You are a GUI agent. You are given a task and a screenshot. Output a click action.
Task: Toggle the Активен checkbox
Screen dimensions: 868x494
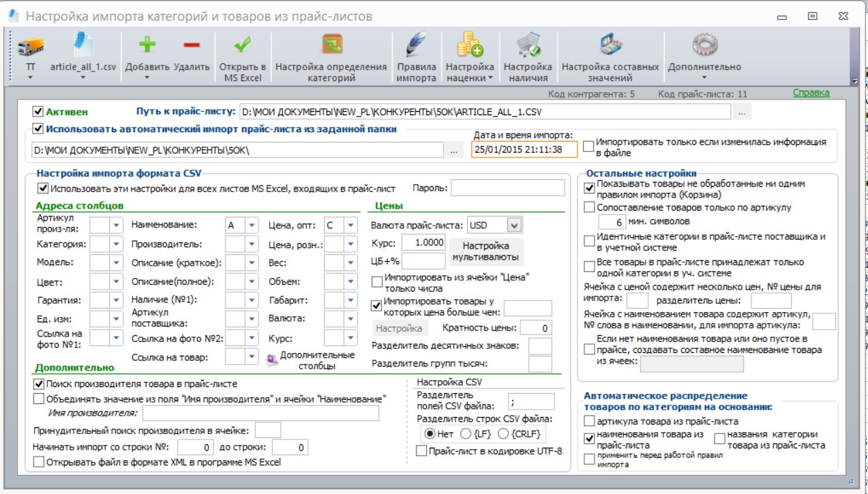pos(38,111)
